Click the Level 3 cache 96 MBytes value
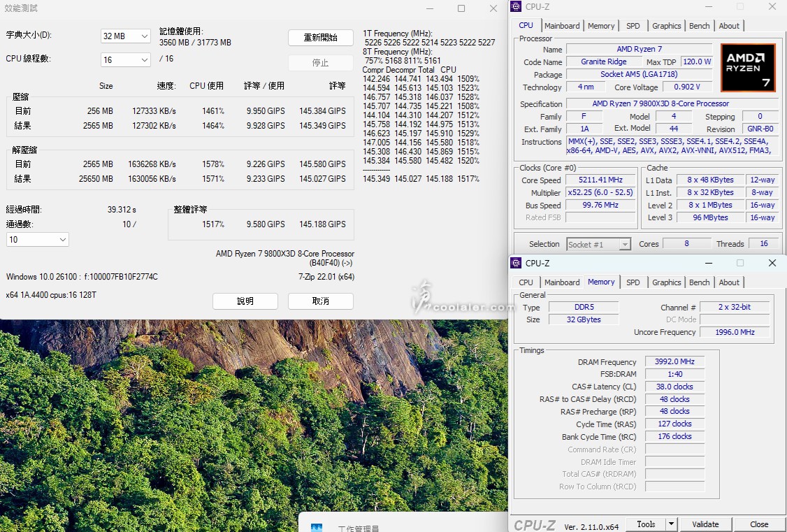787x532 pixels. tap(710, 217)
